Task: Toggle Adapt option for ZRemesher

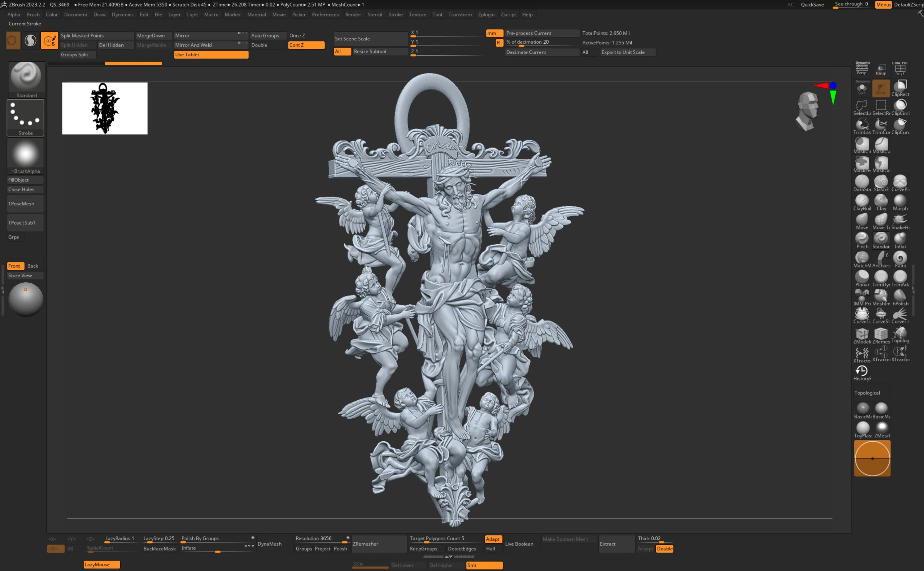Action: pos(493,539)
